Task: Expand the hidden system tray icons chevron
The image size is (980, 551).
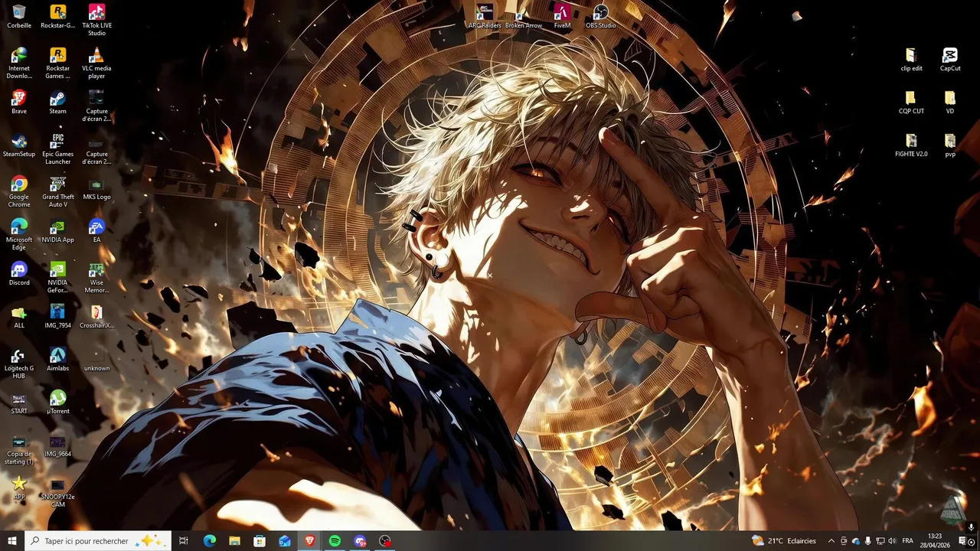Action: click(x=831, y=541)
